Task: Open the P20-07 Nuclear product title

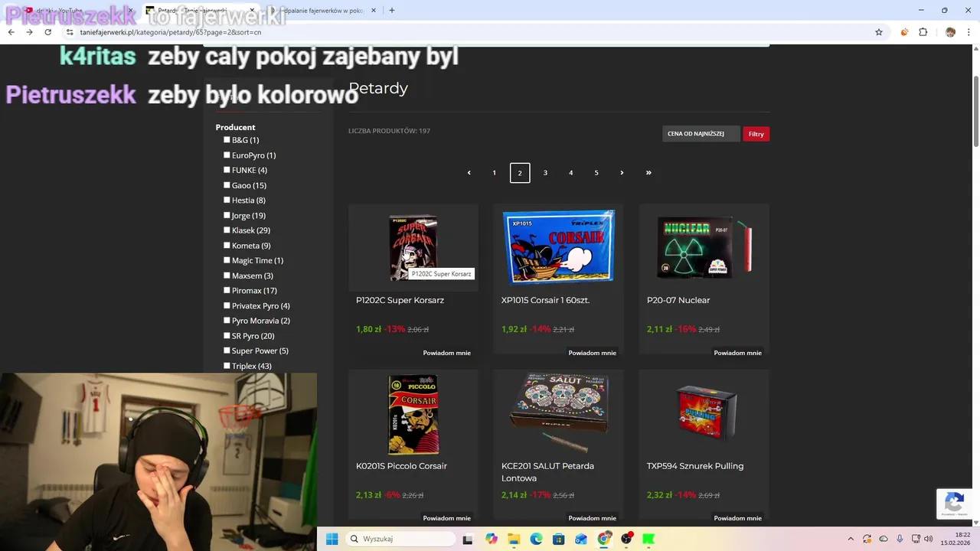Action: coord(678,300)
